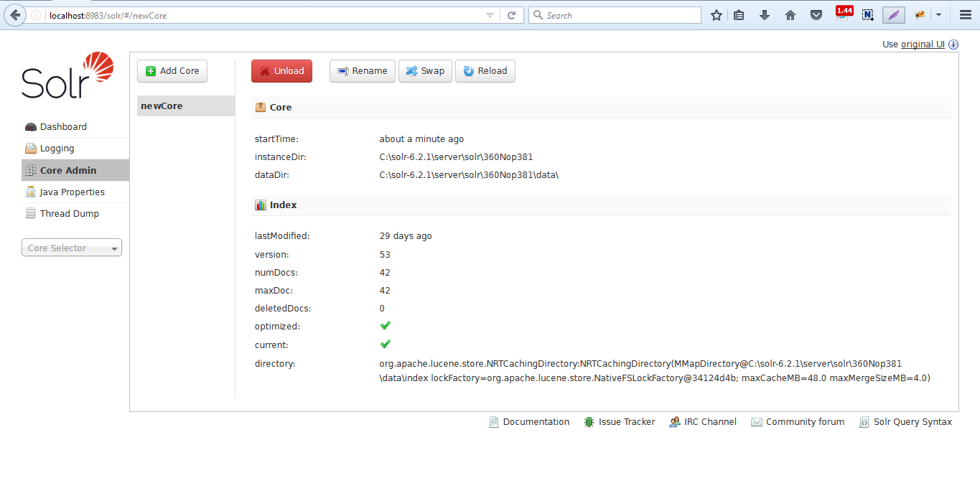Click the Core section header
Image resolution: width=980 pixels, height=501 pixels.
coord(601,107)
